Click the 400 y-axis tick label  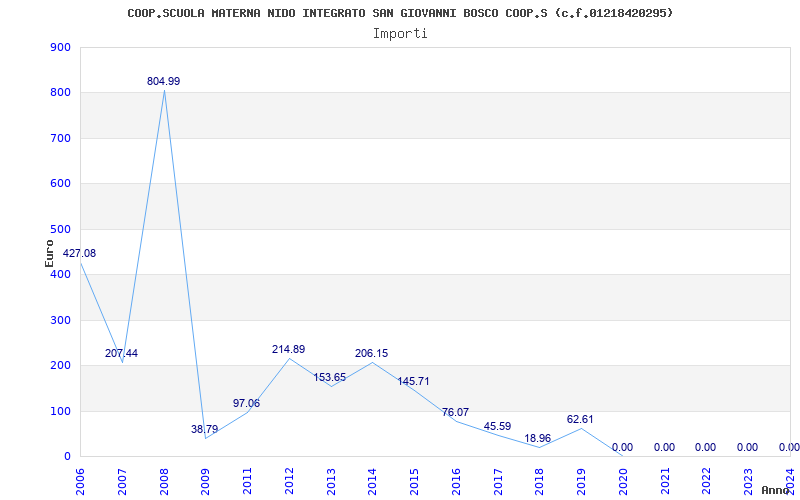(61, 274)
